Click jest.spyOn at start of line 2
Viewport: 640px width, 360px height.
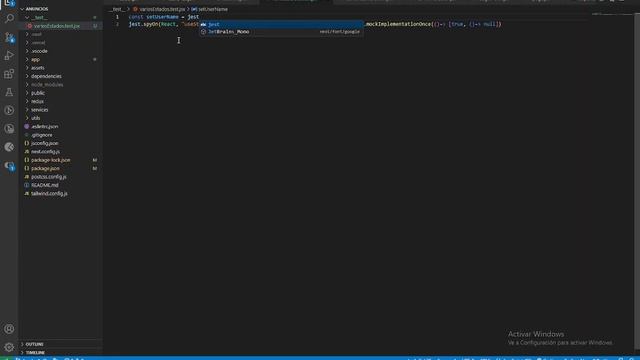[143, 24]
